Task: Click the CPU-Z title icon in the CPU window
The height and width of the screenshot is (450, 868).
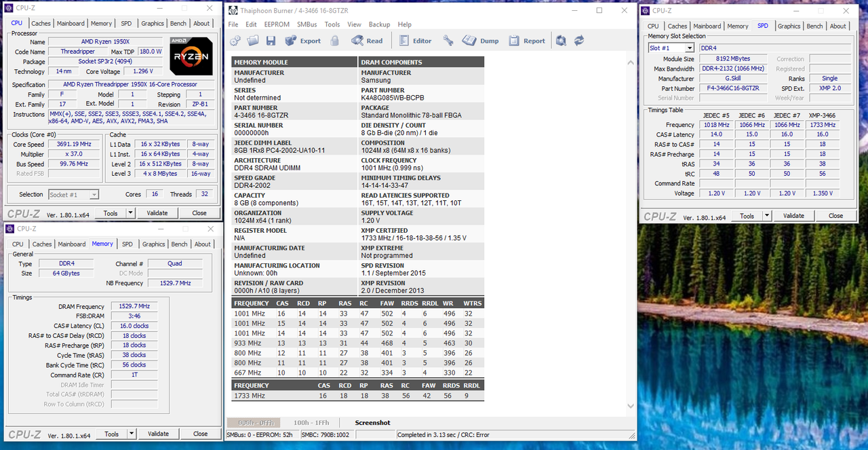Action: tap(9, 9)
